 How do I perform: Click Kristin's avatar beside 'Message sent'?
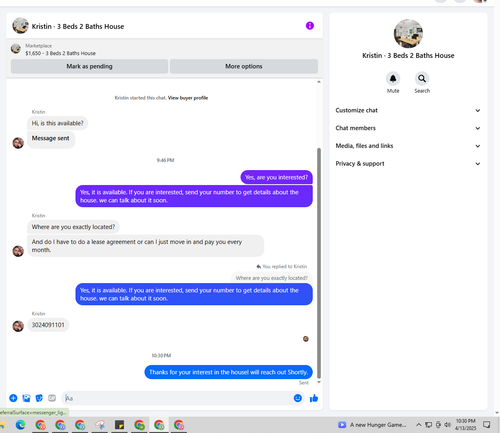tap(18, 143)
